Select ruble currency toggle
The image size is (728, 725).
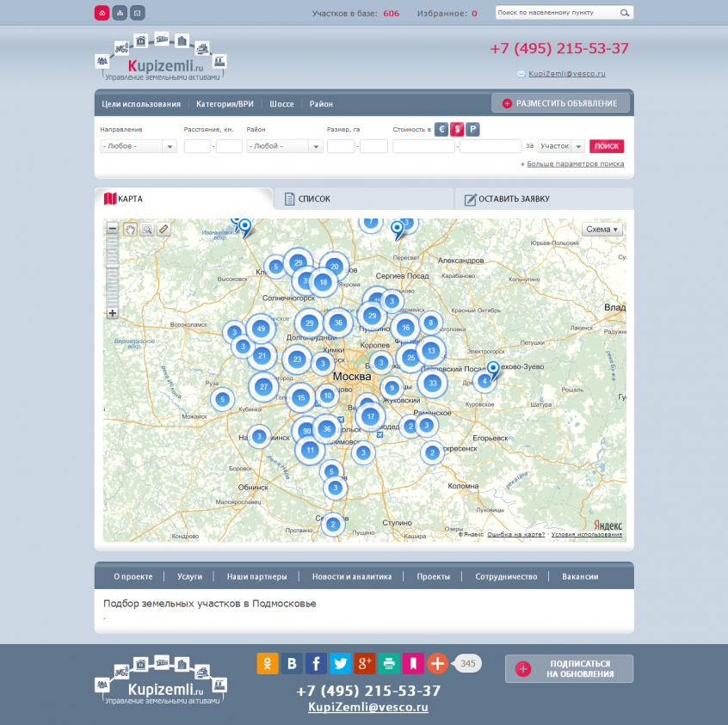(472, 130)
